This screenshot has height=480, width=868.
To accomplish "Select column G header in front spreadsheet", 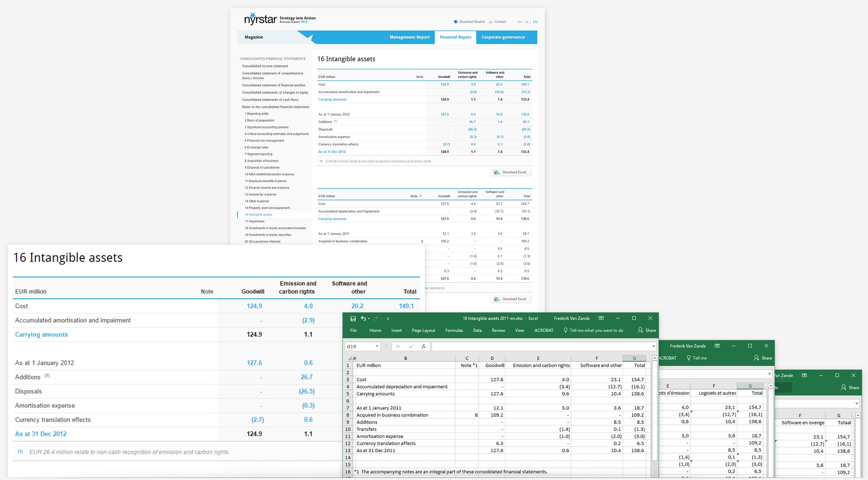I will [634, 358].
